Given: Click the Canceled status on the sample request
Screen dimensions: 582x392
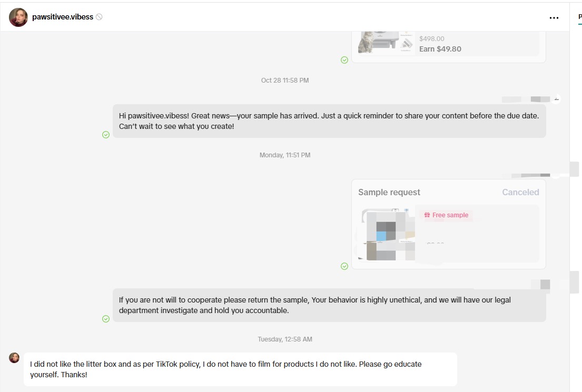Looking at the screenshot, I should (520, 192).
